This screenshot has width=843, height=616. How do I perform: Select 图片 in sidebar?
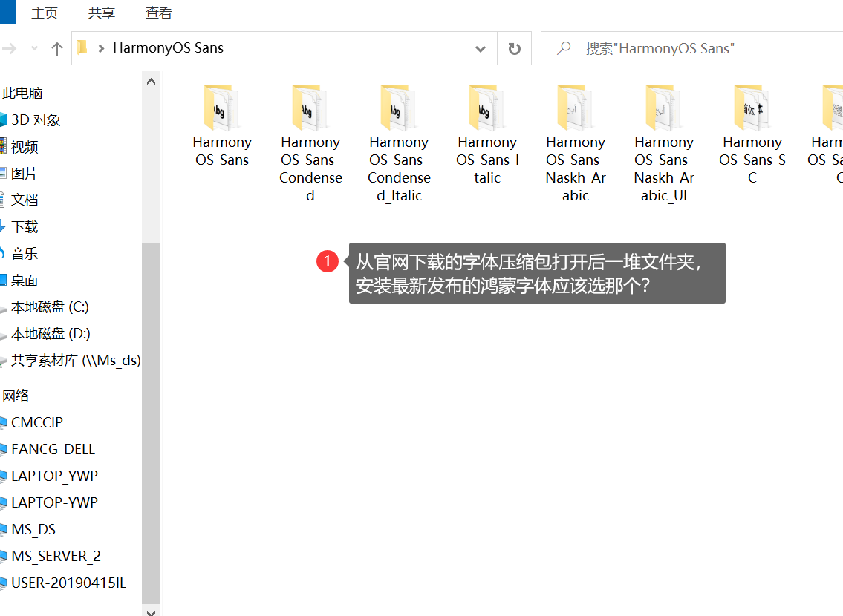coord(25,174)
